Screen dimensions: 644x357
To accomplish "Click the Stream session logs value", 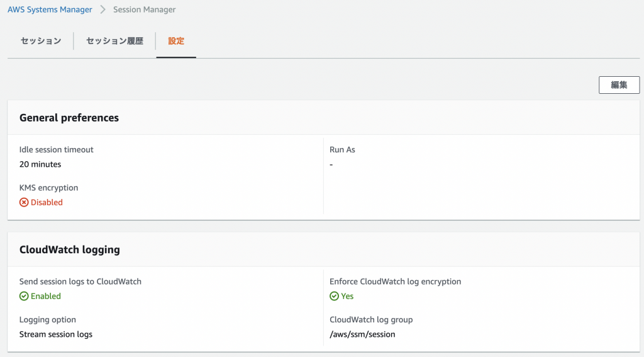I will [56, 334].
